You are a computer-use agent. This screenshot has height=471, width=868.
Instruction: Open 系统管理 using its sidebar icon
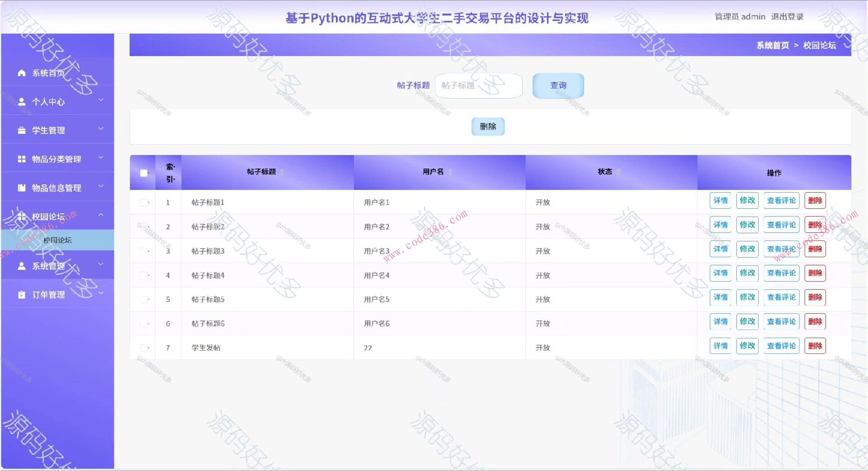click(x=21, y=266)
